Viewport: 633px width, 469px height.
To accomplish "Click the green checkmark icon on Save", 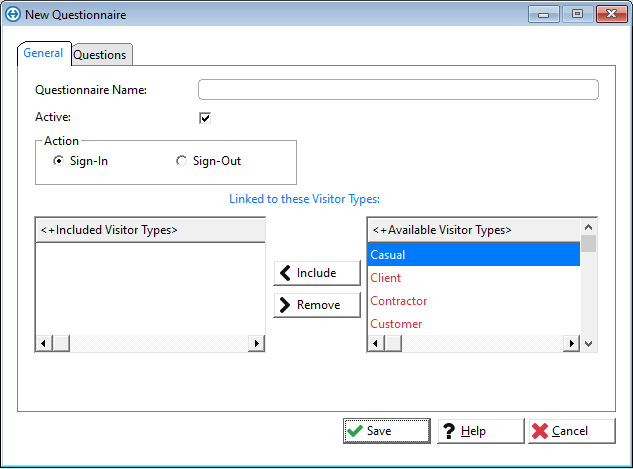I will click(354, 431).
